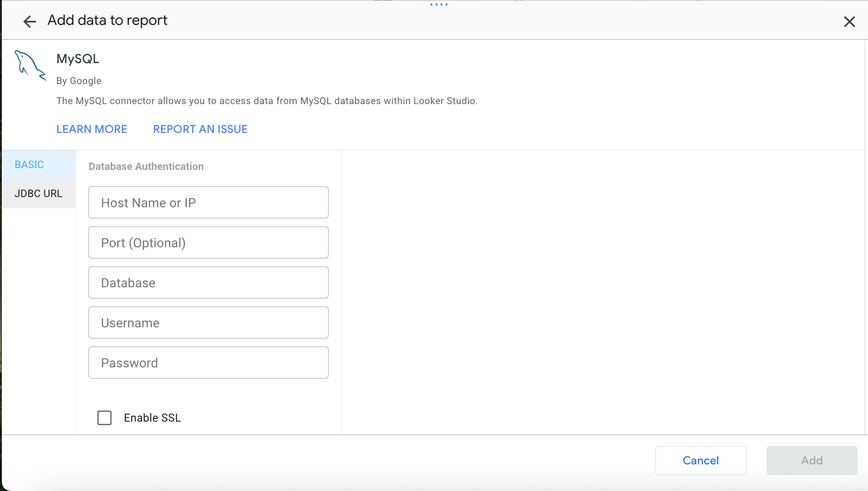The image size is (868, 491).
Task: Click the Database Authentication heading
Action: (146, 166)
